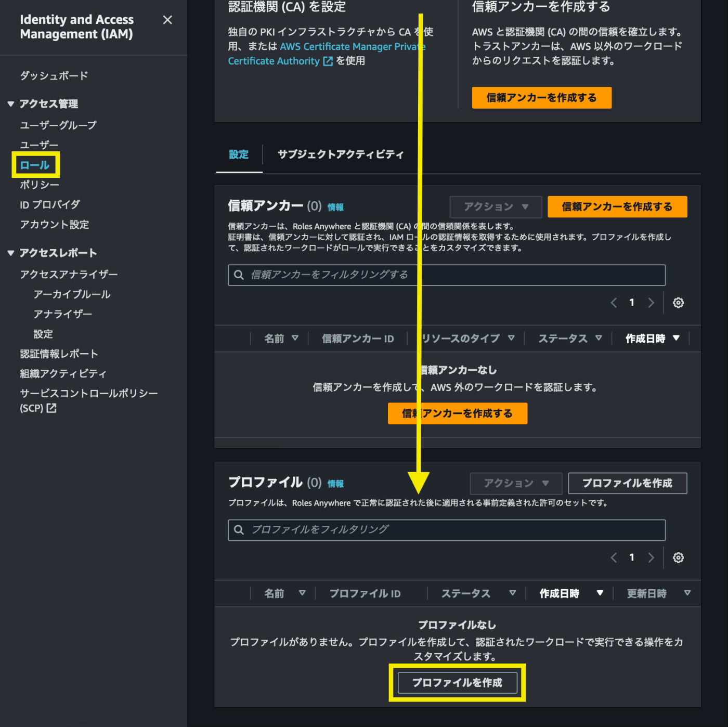
Task: Open アクセスアナライザー page
Action: click(x=69, y=274)
